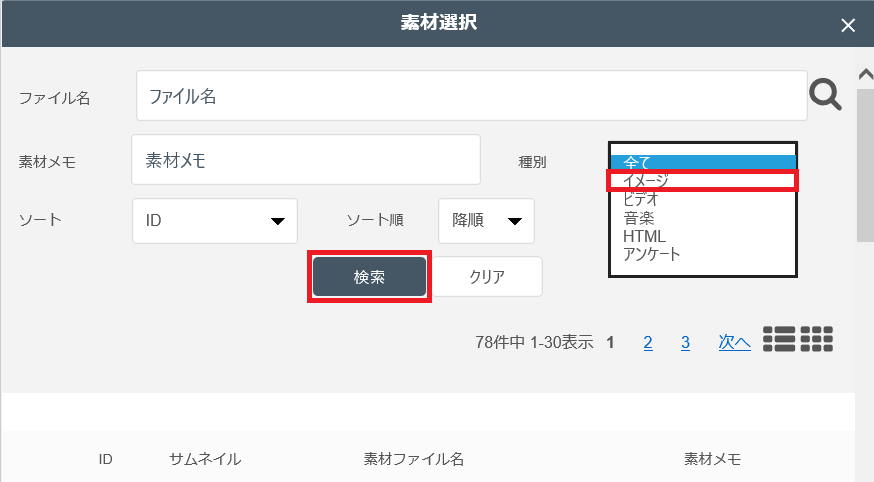The image size is (874, 482).
Task: Choose HTML in the 種別 list
Action: [702, 236]
